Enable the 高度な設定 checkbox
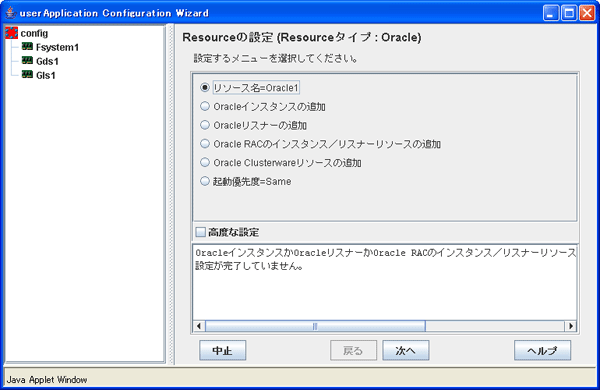The width and height of the screenshot is (600, 390). point(201,232)
